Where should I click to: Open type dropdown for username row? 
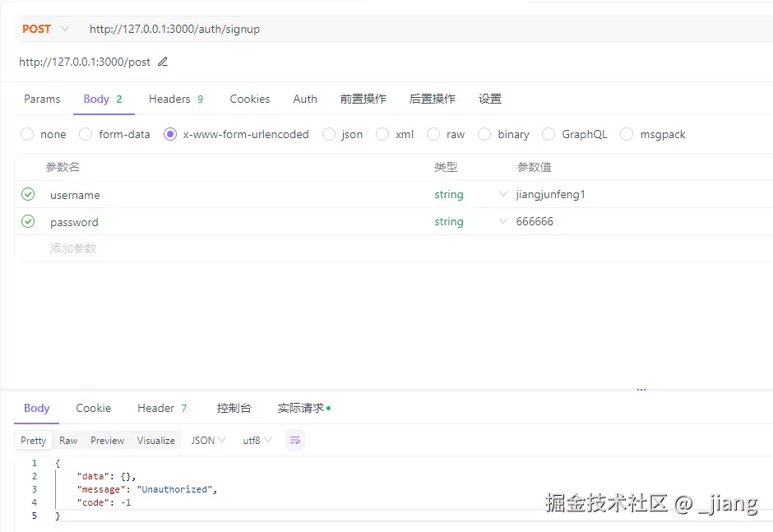tap(502, 194)
